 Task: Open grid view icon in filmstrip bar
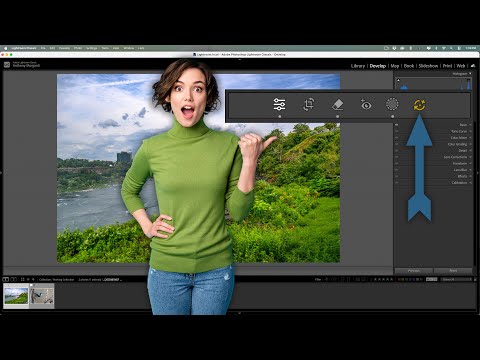pos(23,279)
